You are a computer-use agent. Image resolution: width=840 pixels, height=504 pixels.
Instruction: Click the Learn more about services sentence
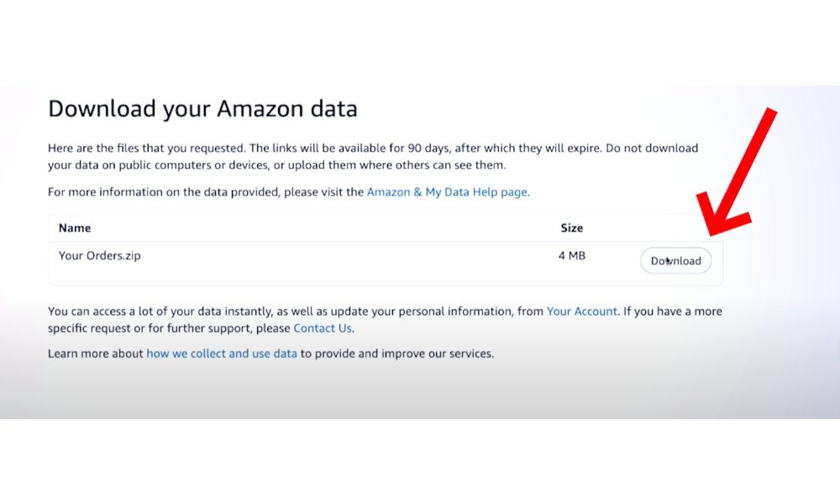pyautogui.click(x=270, y=353)
